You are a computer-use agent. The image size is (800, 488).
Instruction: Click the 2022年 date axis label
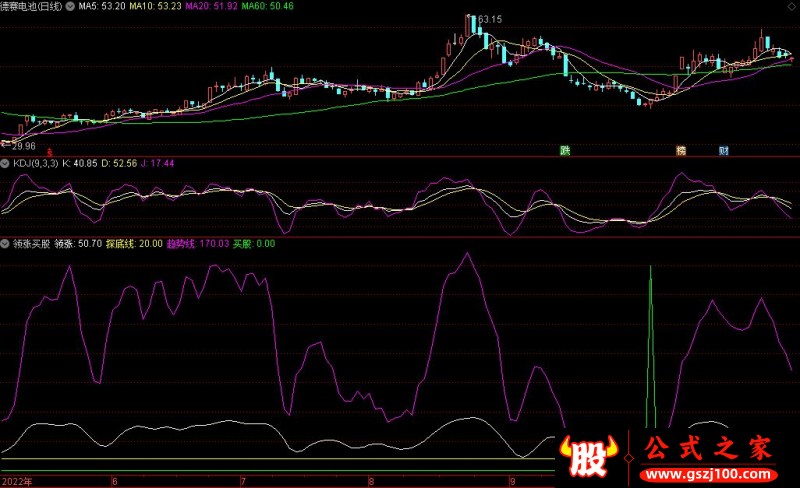pyautogui.click(x=17, y=481)
